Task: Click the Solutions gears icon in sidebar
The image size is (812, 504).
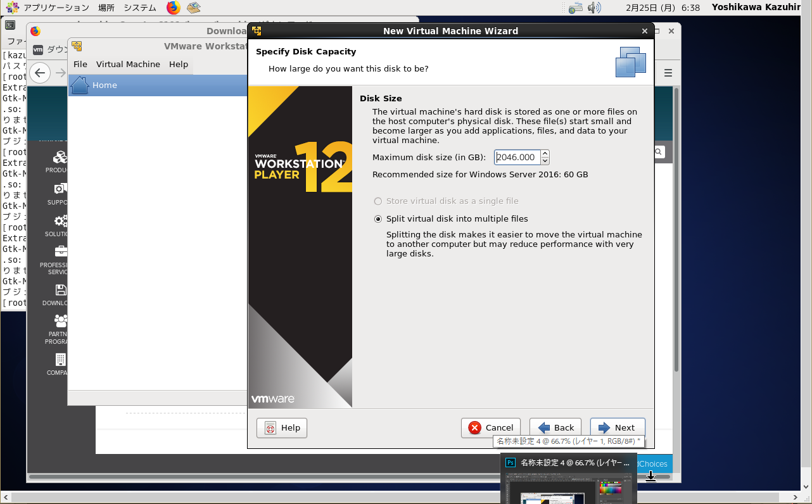Action: coord(60,221)
